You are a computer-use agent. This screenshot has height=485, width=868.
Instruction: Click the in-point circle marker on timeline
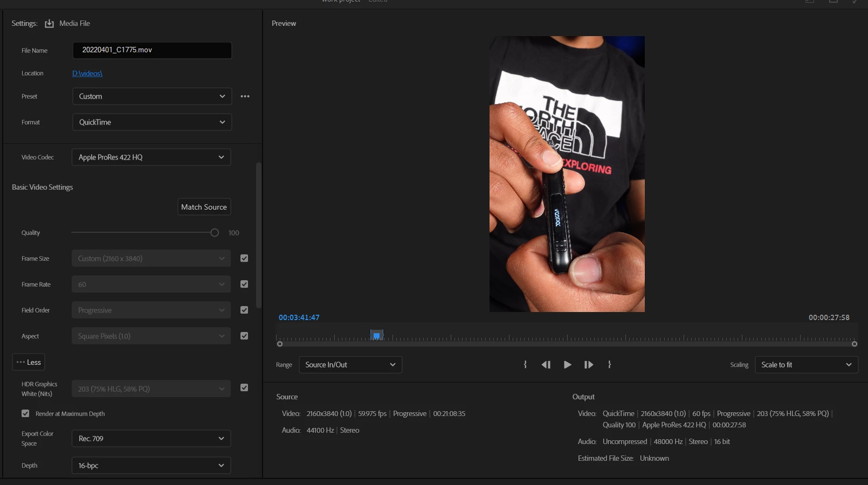pyautogui.click(x=280, y=344)
